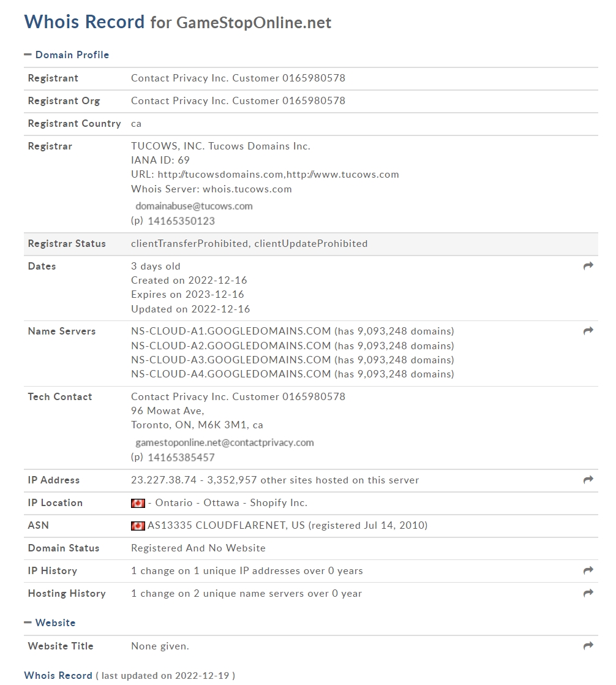Click the share arrow in Name Servers row
Screen dimensions: 616x685
pyautogui.click(x=588, y=331)
